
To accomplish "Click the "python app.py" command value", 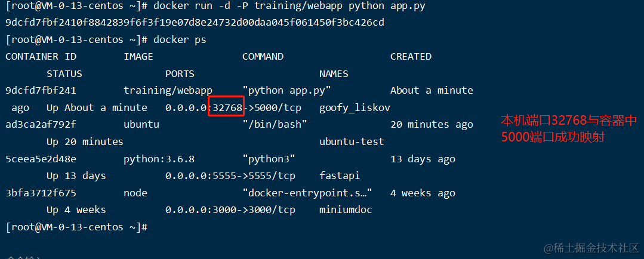I will click(286, 91).
